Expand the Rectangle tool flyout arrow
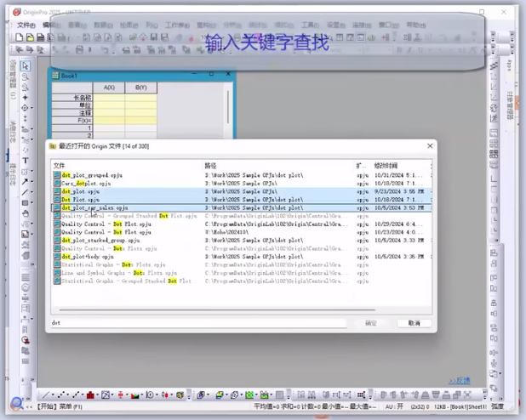This screenshot has height=420, width=526. point(31,203)
